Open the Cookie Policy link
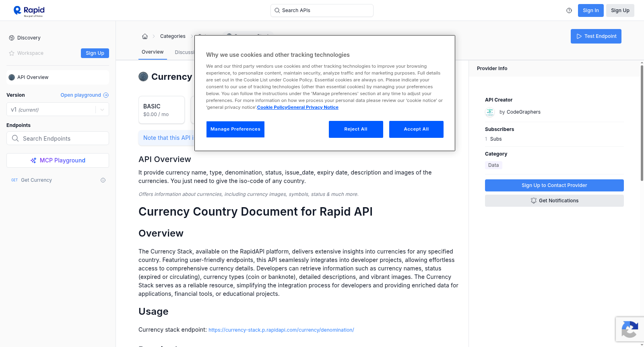Viewport: 644px width, 347px height. tap(272, 107)
